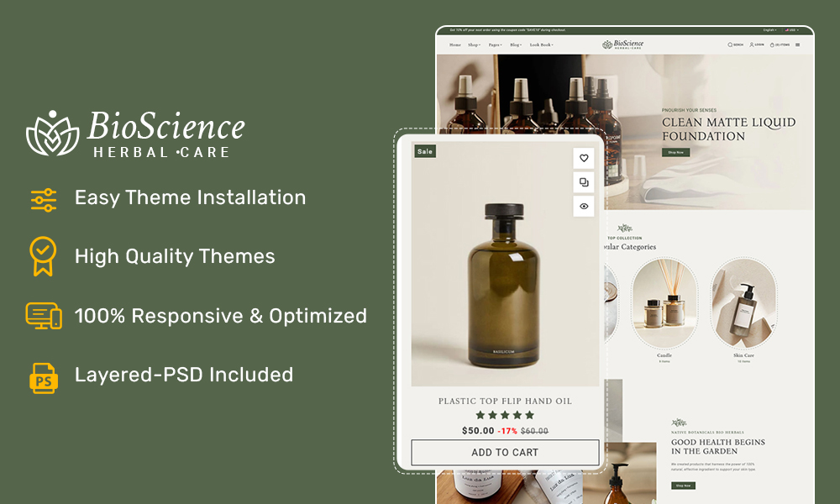Click the Layered-PSD file icon
This screenshot has height=504, width=840.
point(44,377)
